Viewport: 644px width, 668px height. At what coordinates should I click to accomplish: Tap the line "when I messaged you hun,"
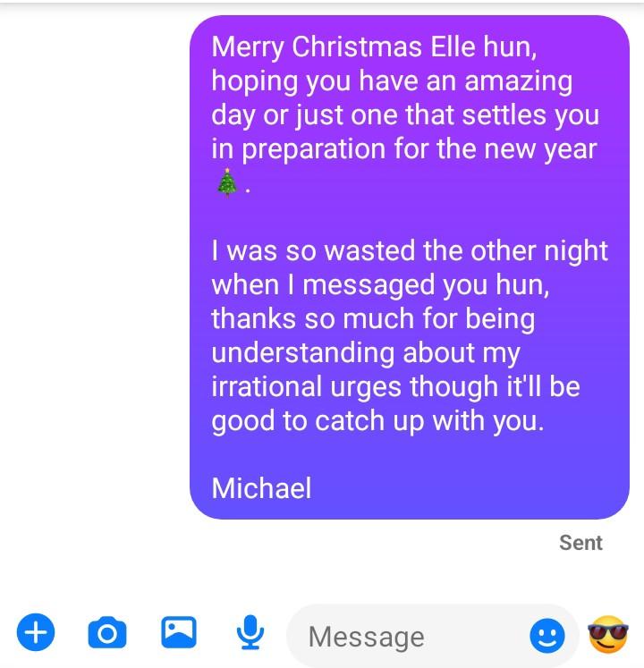pyautogui.click(x=381, y=284)
